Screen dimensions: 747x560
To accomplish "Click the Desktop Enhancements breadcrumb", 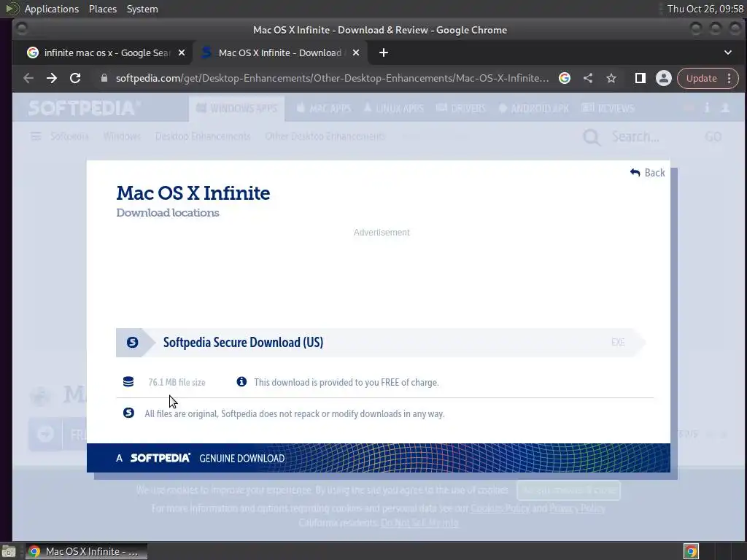I will click(x=203, y=136).
